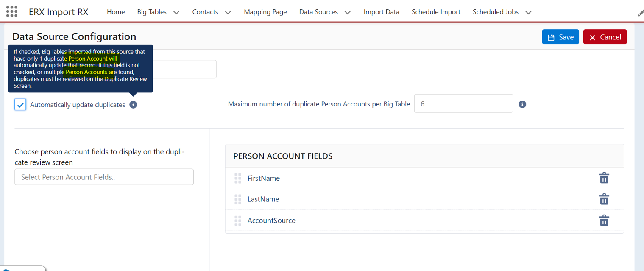The image size is (644, 271).
Task: Open the Scheduled Jobs dropdown chevron
Action: [528, 12]
